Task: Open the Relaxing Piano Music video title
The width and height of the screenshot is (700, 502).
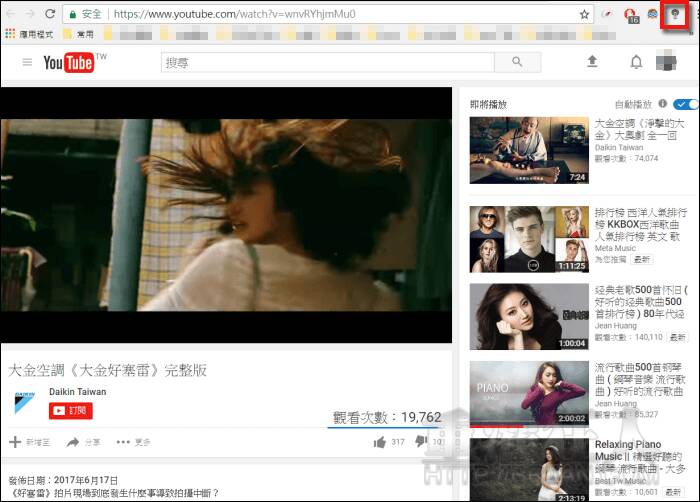Action: tap(640, 456)
